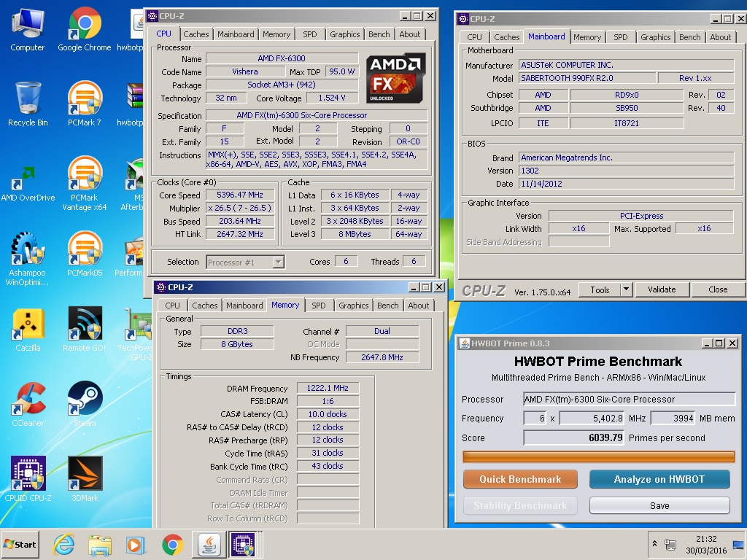Open CPUID CPU-Z desktop shortcut
The image size is (747, 560).
(x=28, y=479)
